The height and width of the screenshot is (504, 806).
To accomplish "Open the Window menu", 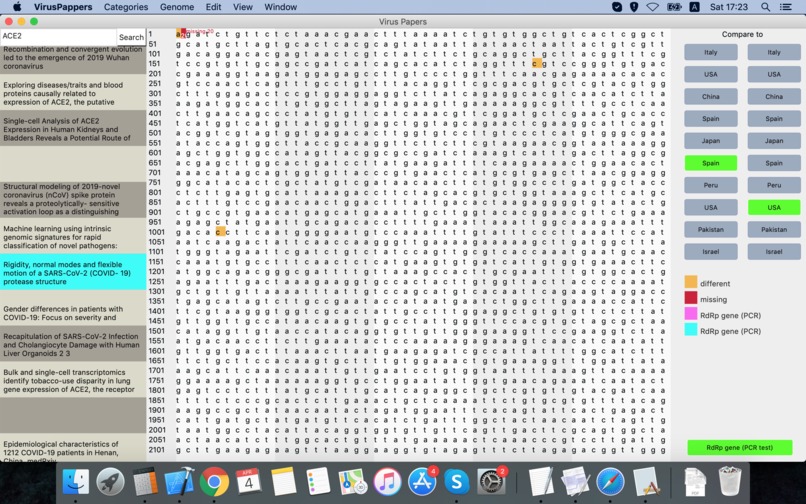I will tap(281, 7).
